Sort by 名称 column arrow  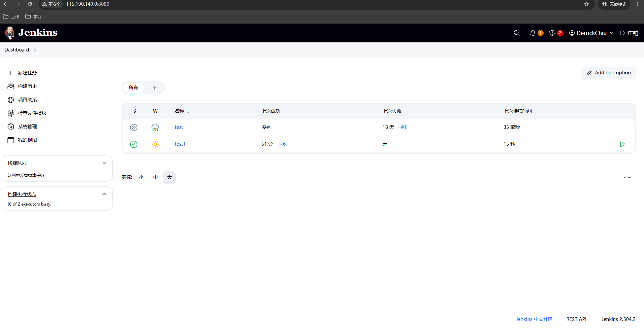pyautogui.click(x=188, y=111)
